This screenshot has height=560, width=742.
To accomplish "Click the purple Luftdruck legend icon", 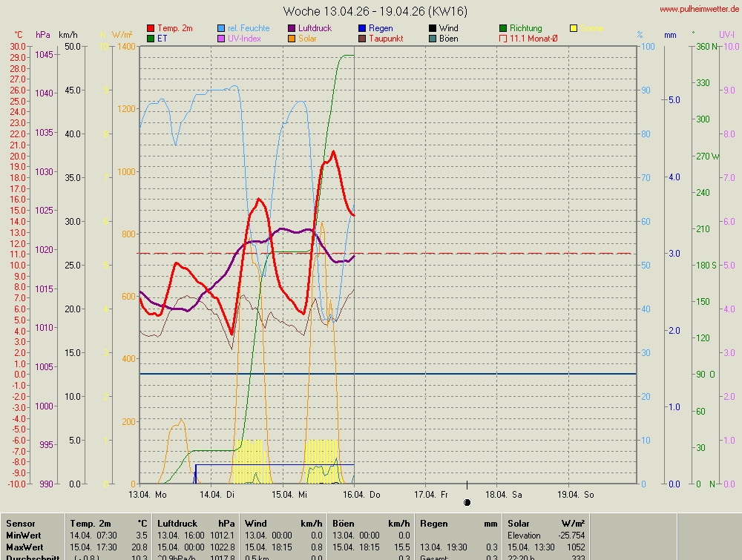I will (x=292, y=28).
